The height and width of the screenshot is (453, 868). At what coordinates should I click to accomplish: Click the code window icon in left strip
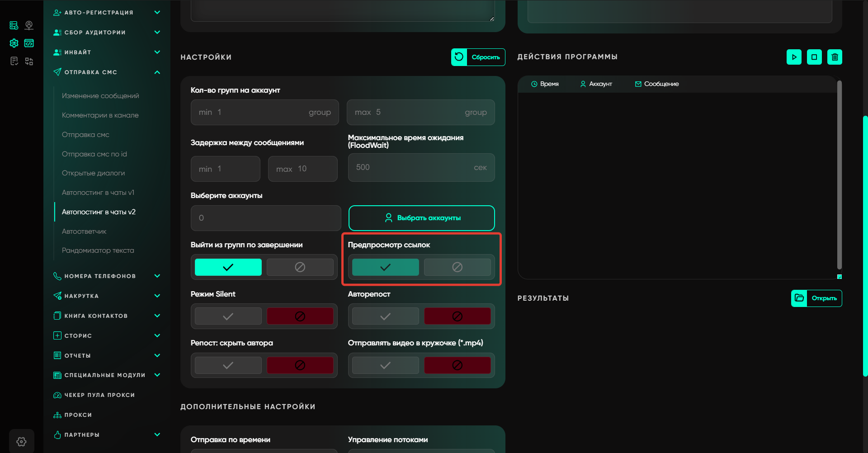click(29, 43)
